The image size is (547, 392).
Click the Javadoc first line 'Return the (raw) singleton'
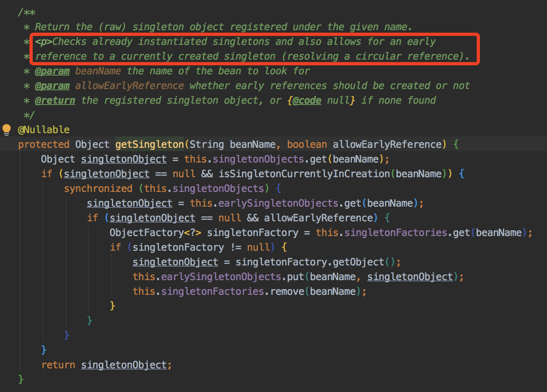(x=223, y=27)
